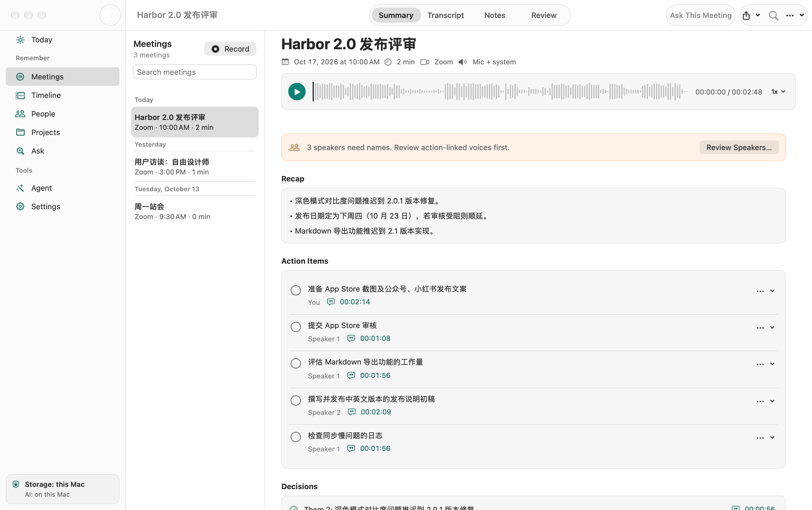
Task: Play the meeting recording
Action: point(297,92)
